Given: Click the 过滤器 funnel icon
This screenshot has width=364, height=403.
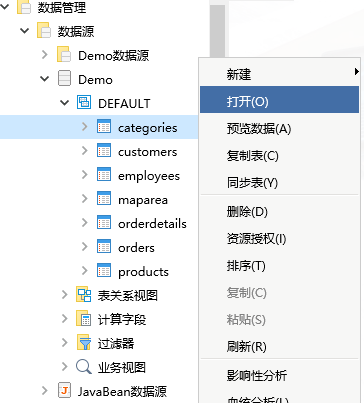Looking at the screenshot, I should [84, 343].
